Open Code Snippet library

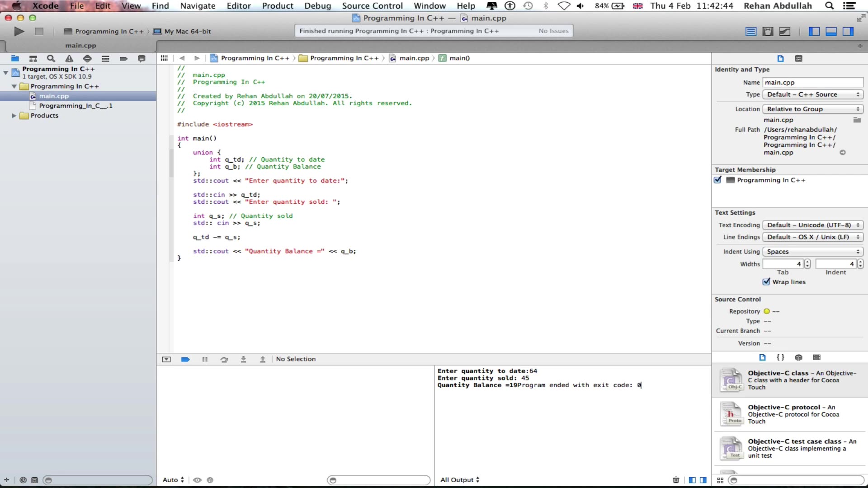(x=780, y=357)
